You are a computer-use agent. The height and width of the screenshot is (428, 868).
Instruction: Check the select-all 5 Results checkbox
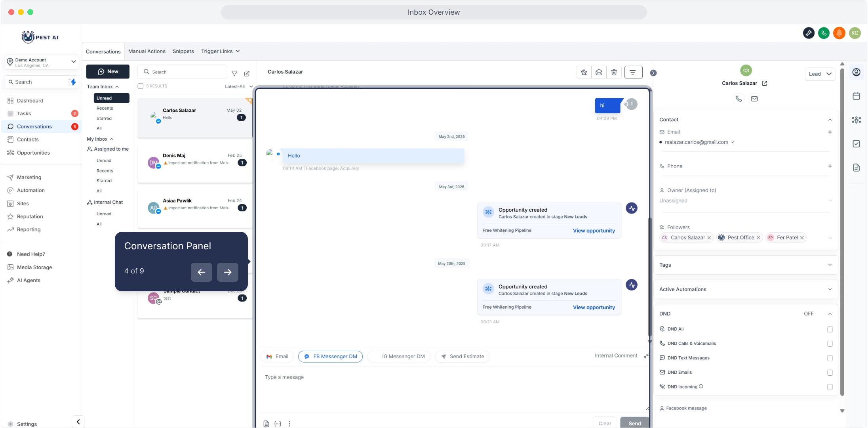coord(140,86)
